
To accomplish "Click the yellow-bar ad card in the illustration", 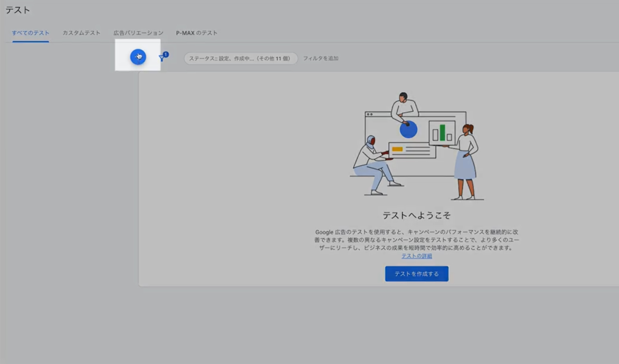I will (412, 150).
